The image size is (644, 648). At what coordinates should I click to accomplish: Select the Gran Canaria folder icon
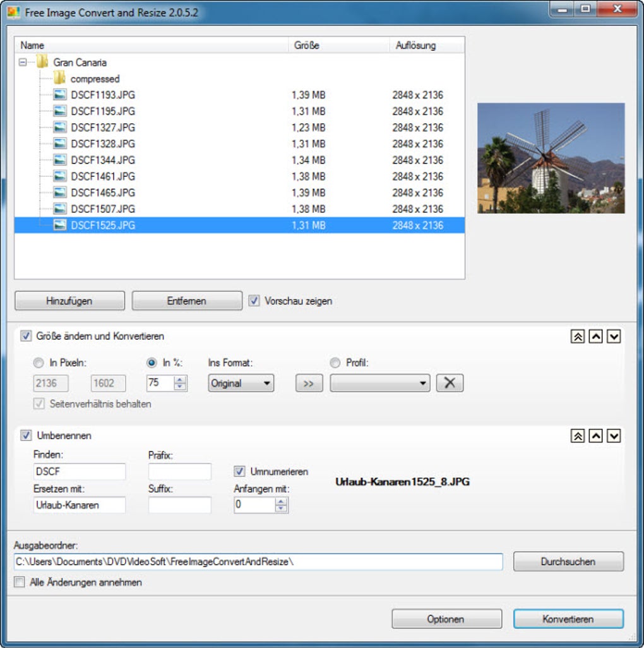click(42, 62)
